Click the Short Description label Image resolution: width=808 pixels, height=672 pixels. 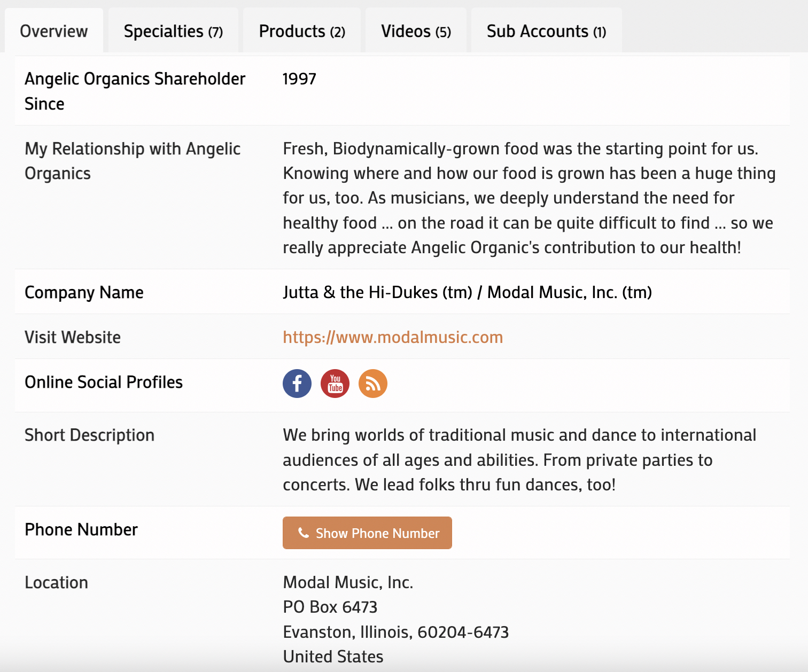click(89, 435)
